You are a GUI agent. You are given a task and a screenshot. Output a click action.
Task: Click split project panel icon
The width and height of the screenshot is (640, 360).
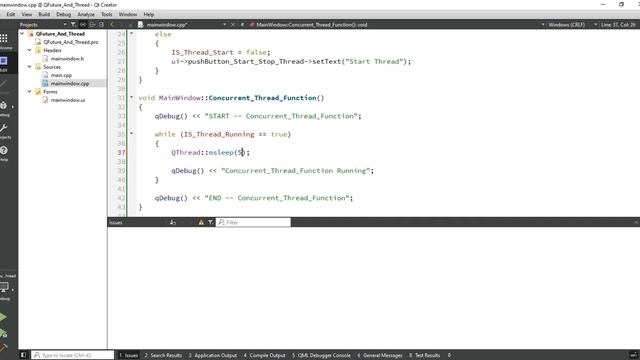[92, 25]
